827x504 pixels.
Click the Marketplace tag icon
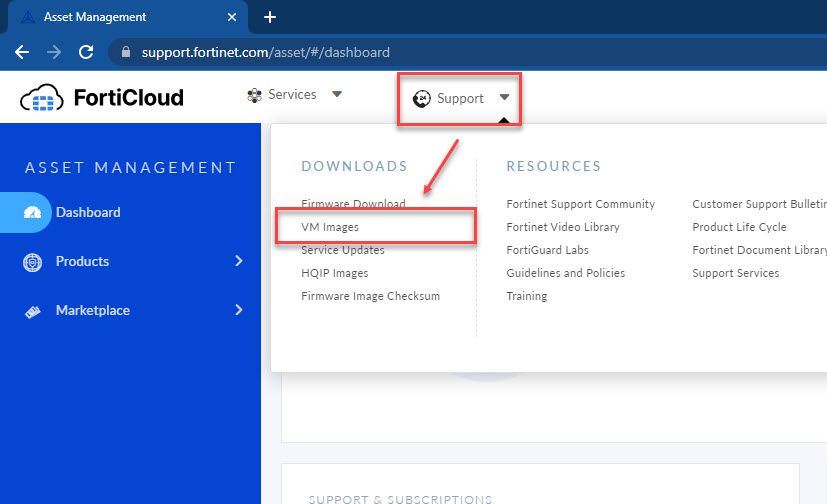click(x=33, y=312)
